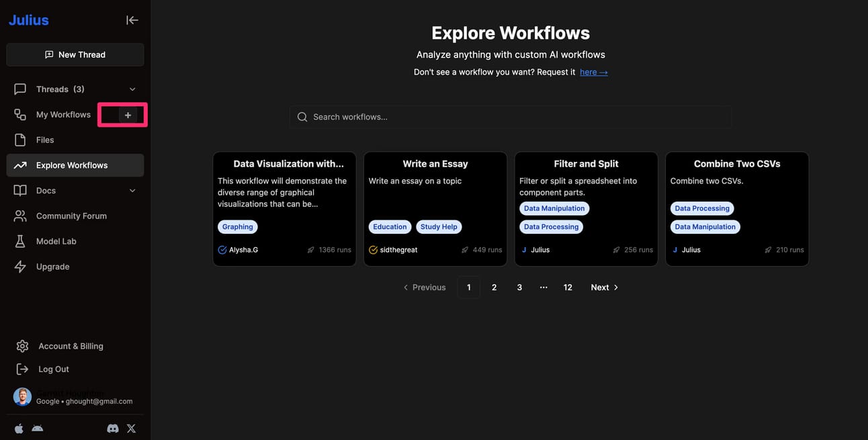
Task: Collapse the sidebar with the arrow icon
Action: (132, 20)
